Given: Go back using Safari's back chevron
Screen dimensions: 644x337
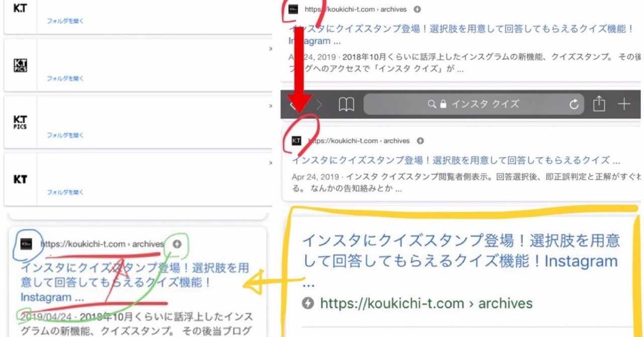Looking at the screenshot, I should [293, 105].
